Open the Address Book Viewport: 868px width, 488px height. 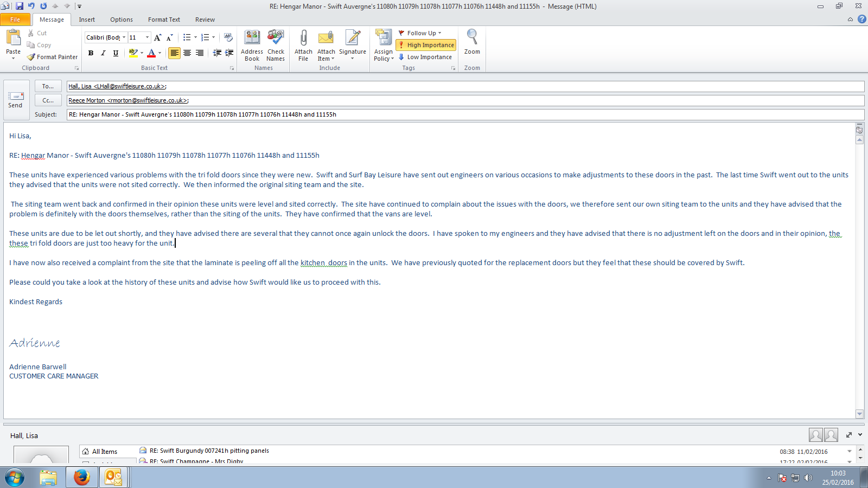coord(252,46)
